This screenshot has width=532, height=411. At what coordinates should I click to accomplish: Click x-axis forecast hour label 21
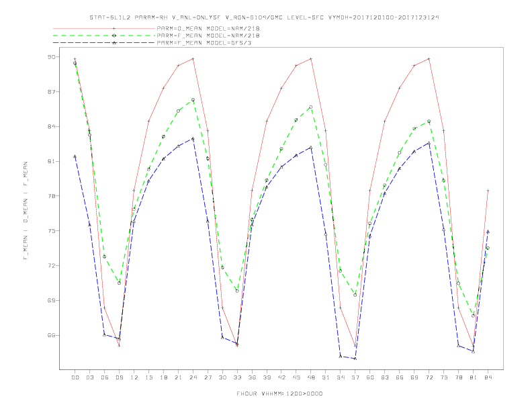pos(178,377)
